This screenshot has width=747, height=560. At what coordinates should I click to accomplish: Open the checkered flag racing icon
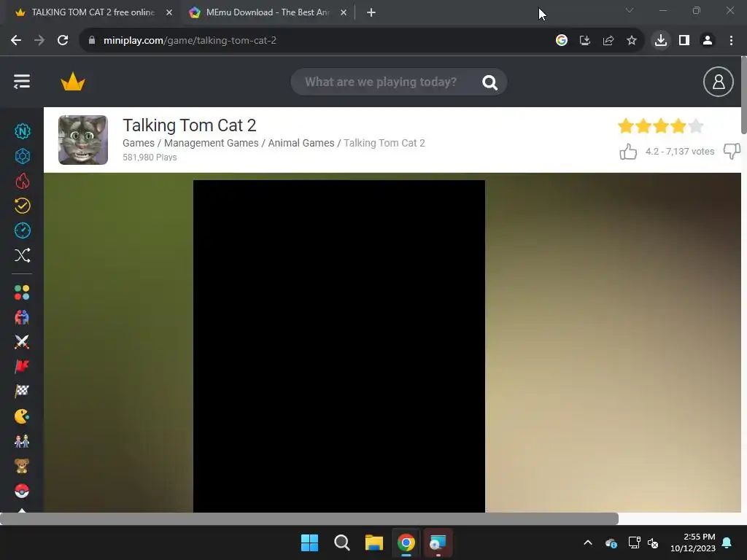pyautogui.click(x=22, y=392)
